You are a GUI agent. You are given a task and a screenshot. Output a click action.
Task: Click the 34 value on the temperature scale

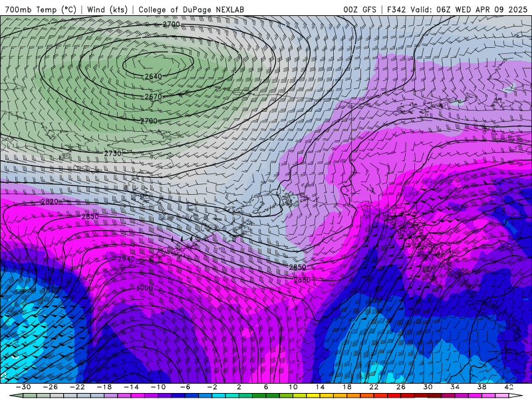point(455,387)
